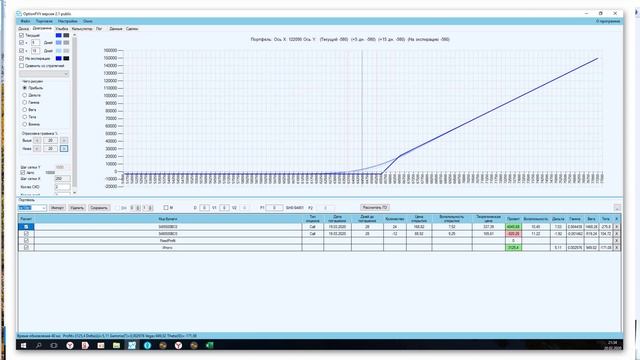Click the Код бумаги column header
Screen dimensions: 640x360
tap(168, 219)
